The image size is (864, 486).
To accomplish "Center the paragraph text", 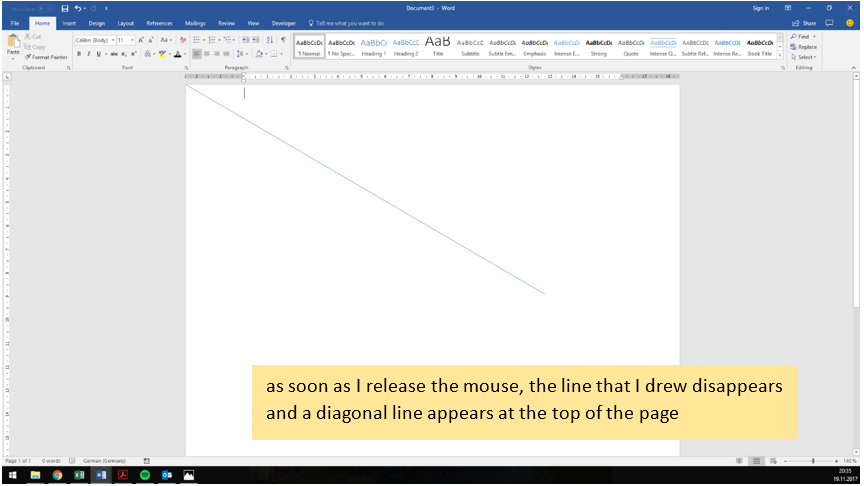I will pyautogui.click(x=207, y=54).
